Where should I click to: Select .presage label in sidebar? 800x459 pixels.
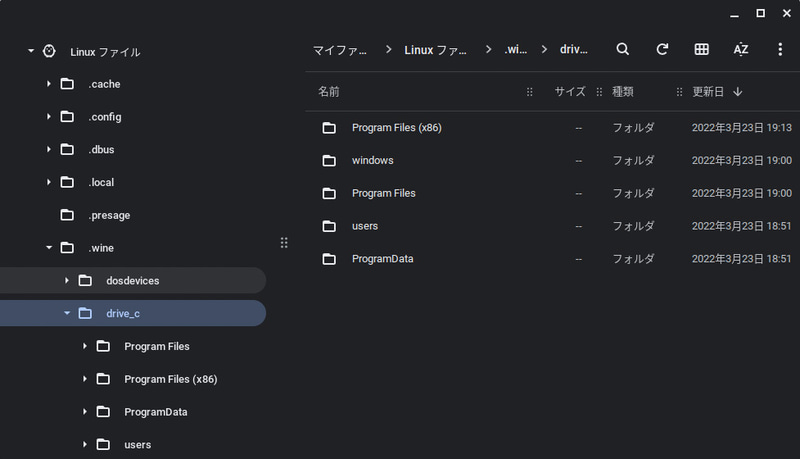click(109, 215)
